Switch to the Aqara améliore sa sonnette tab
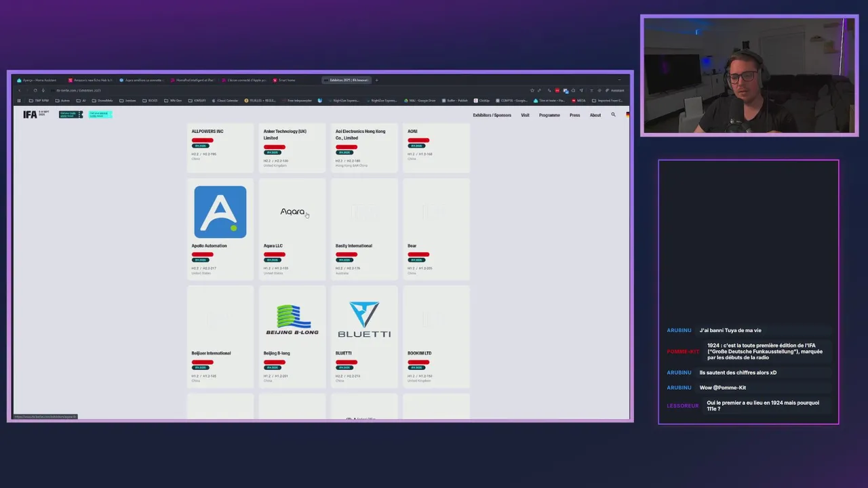Image resolution: width=868 pixels, height=488 pixels. pyautogui.click(x=142, y=80)
